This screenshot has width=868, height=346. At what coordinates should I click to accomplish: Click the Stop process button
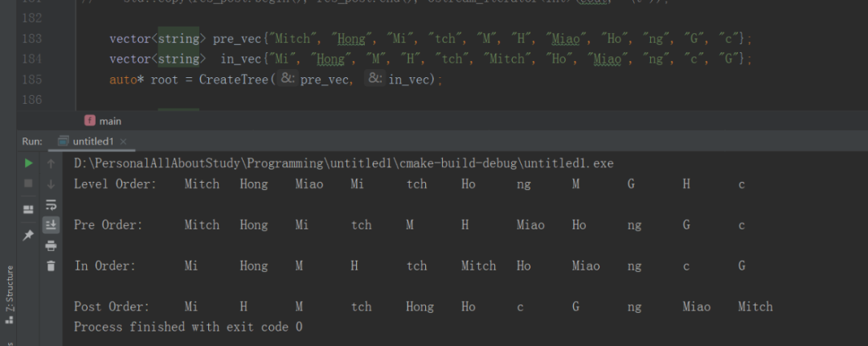pyautogui.click(x=29, y=183)
